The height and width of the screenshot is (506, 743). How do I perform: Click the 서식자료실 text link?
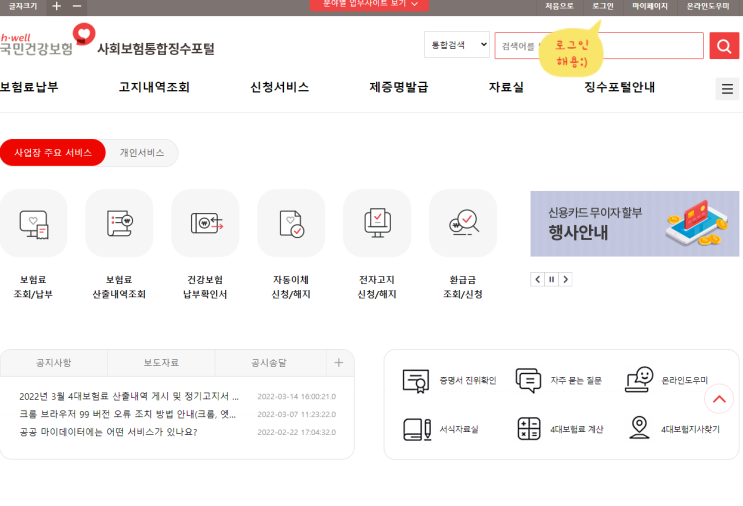coord(459,429)
